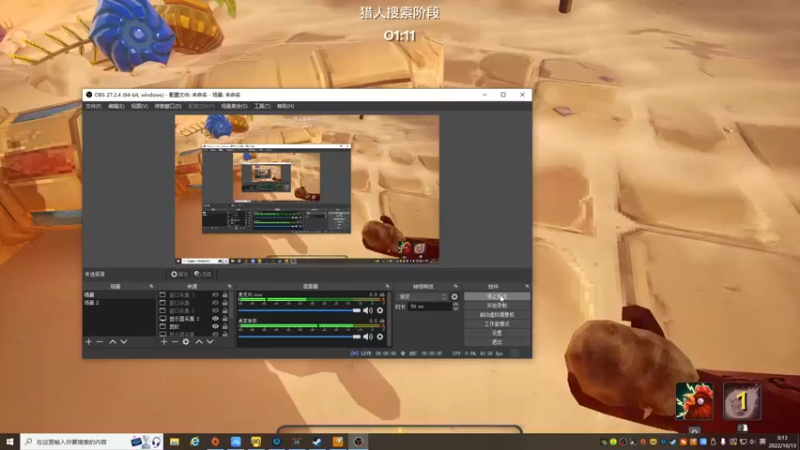Open Steam from the taskbar
Image resolution: width=800 pixels, height=450 pixels.
(317, 441)
